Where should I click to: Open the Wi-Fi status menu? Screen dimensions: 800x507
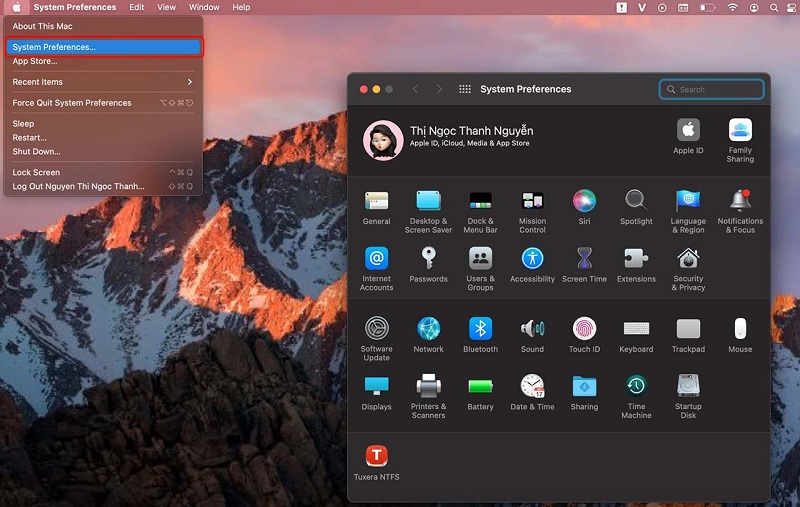pos(732,7)
